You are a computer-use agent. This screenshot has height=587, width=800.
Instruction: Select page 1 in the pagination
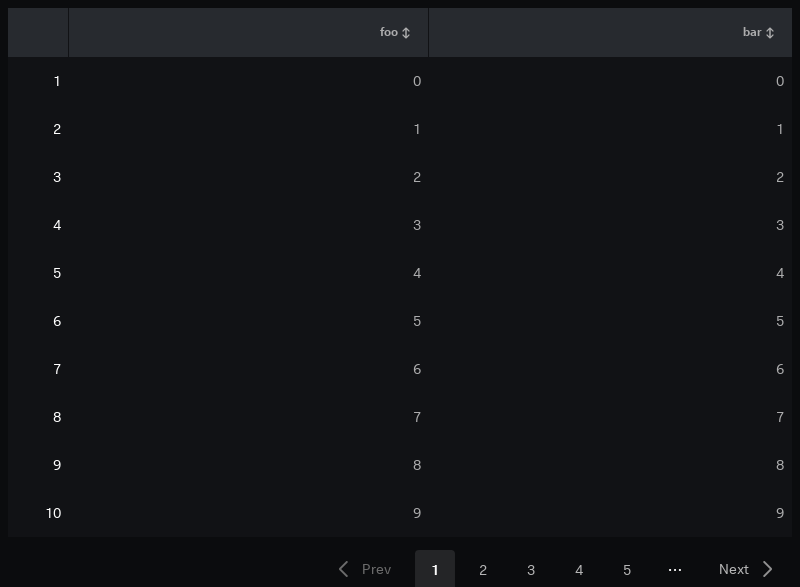(435, 569)
